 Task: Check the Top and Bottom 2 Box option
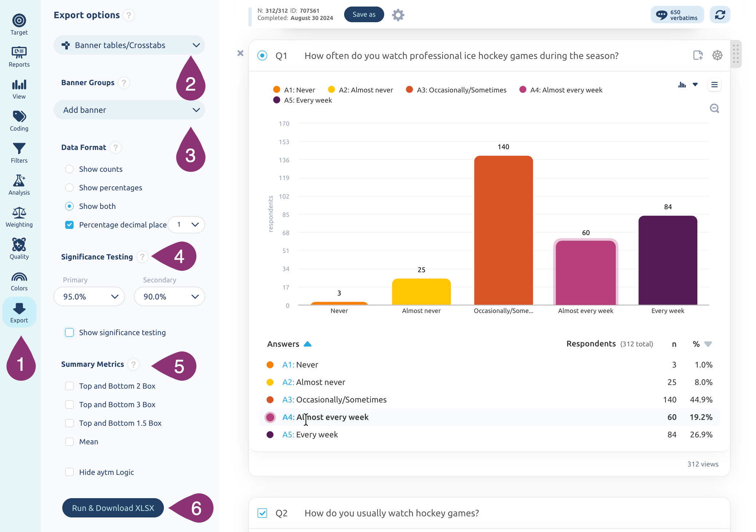point(69,386)
